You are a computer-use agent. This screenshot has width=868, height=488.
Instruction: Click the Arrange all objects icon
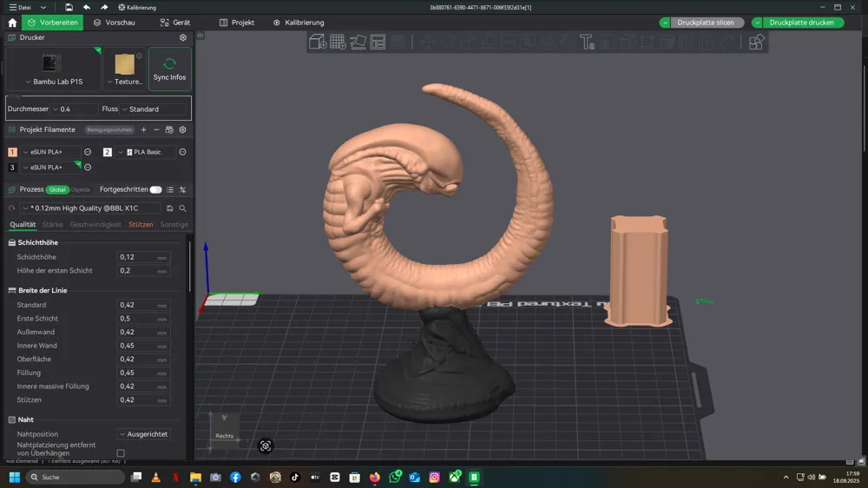(x=378, y=42)
